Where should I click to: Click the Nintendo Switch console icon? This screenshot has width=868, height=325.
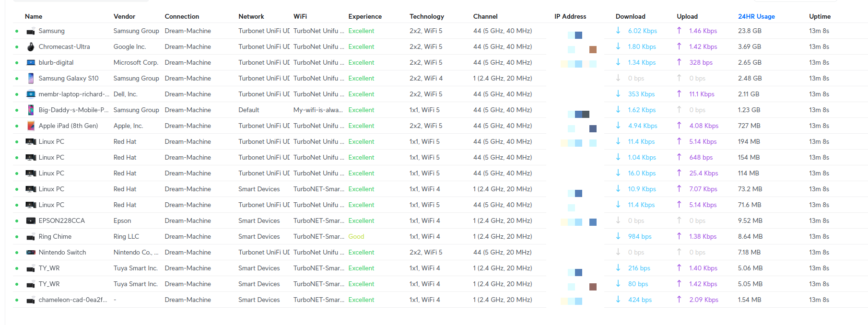[31, 253]
